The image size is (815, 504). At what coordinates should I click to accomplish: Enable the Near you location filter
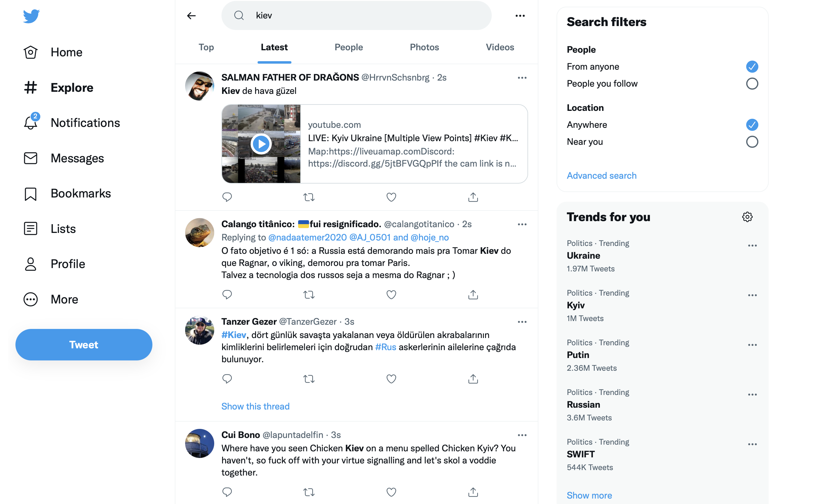coord(752,142)
